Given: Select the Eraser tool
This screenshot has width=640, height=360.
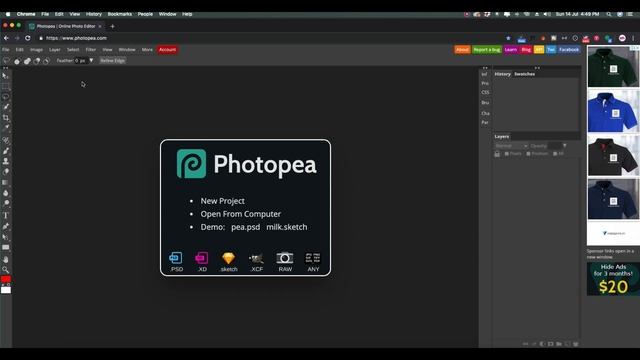Looking at the screenshot, I should tap(6, 172).
